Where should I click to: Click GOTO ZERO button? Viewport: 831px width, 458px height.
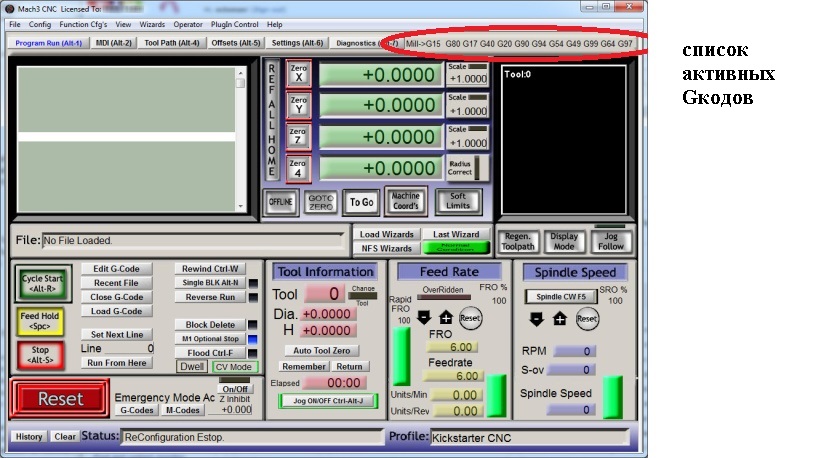(x=321, y=202)
